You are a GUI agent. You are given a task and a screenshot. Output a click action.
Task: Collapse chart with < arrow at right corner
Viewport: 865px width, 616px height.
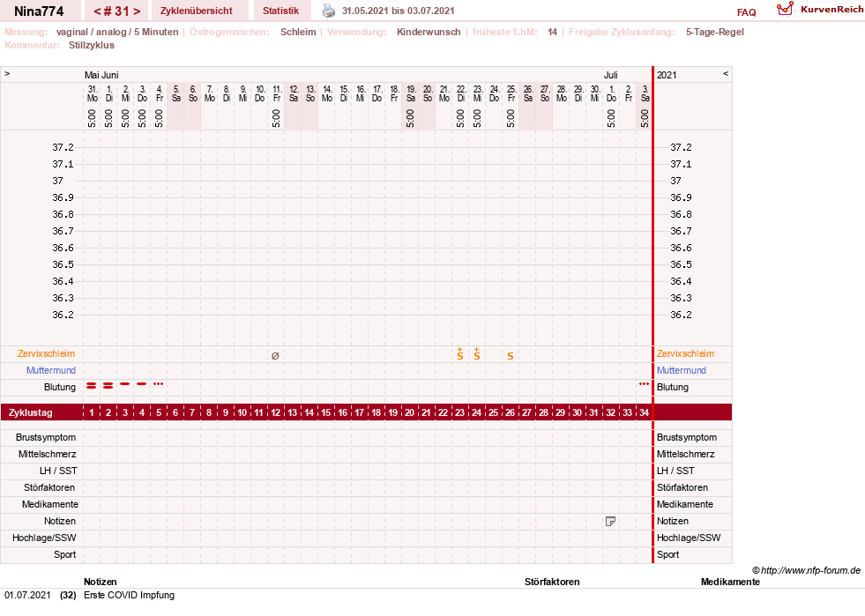click(726, 73)
